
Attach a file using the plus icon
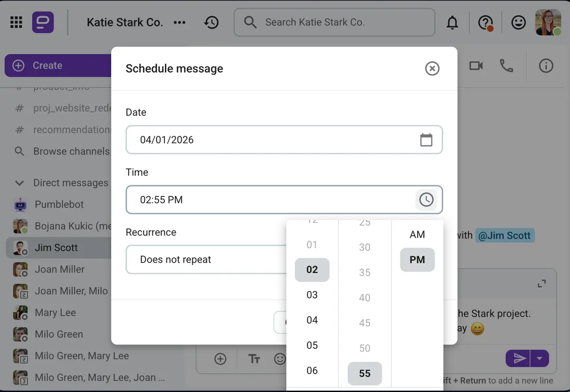[x=220, y=359]
